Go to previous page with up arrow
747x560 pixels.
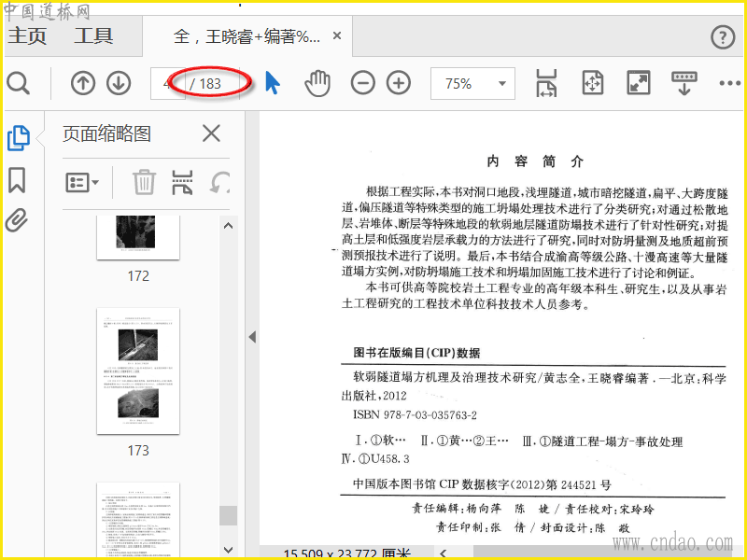[x=83, y=83]
